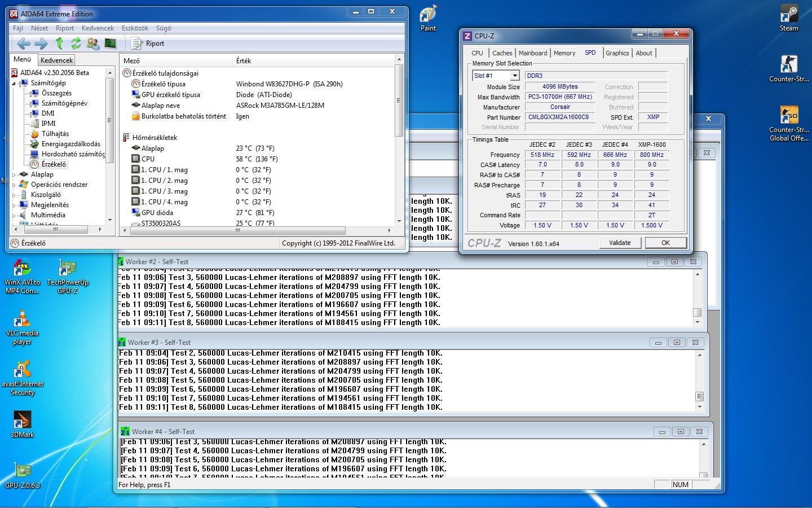Select Számítógépnév tree item
This screenshot has height=508, width=812.
[x=64, y=103]
